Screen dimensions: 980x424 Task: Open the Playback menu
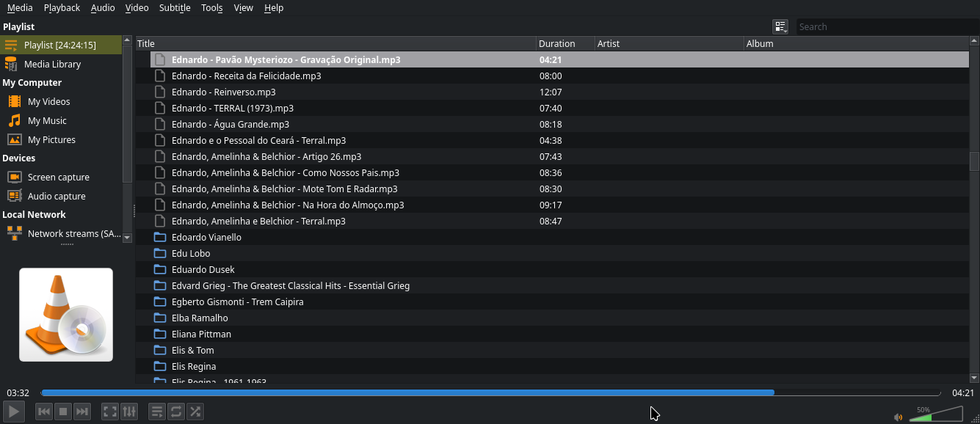tap(62, 8)
